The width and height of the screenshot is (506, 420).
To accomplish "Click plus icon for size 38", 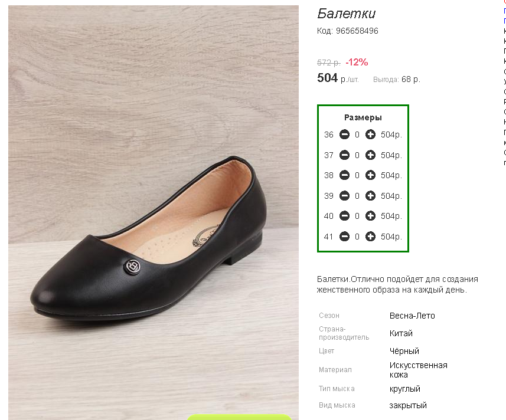I will (370, 175).
